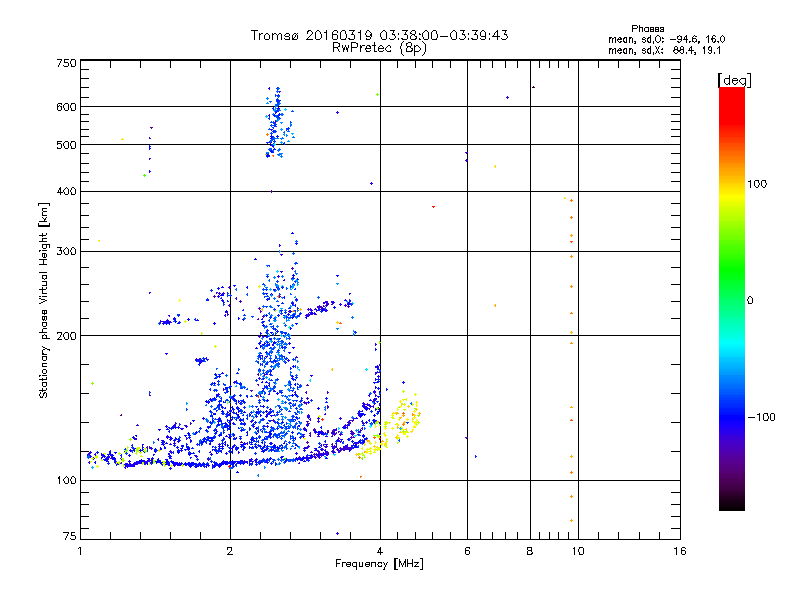This screenshot has width=800, height=600.
Task: Click the red data point near 5 MHz
Action: coord(433,207)
